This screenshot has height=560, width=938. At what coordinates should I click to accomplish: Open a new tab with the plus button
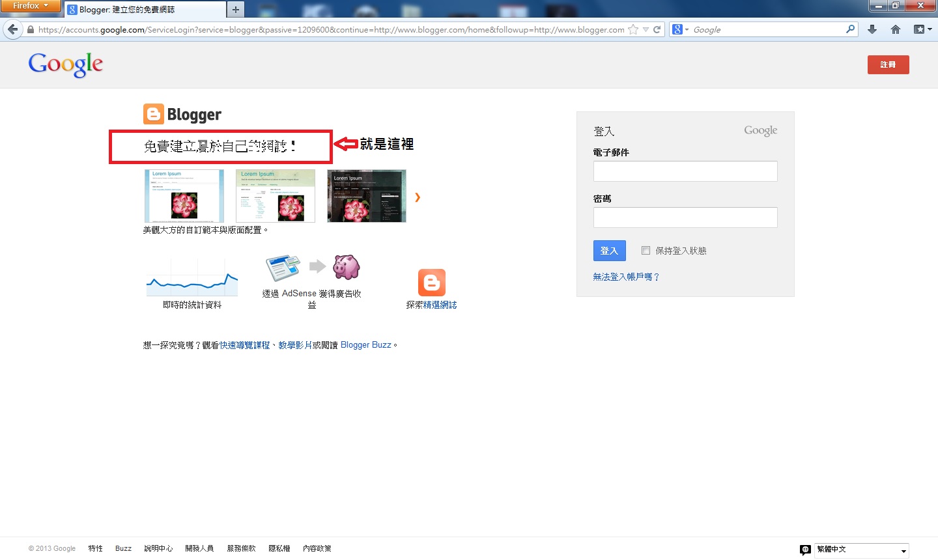[236, 9]
